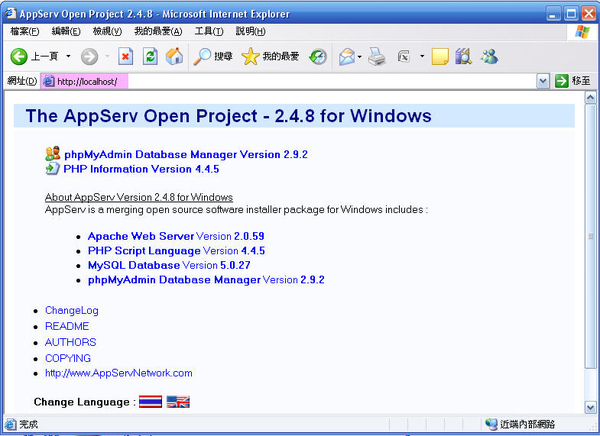
Task: Stop loading with the red X icon
Action: pos(126,57)
